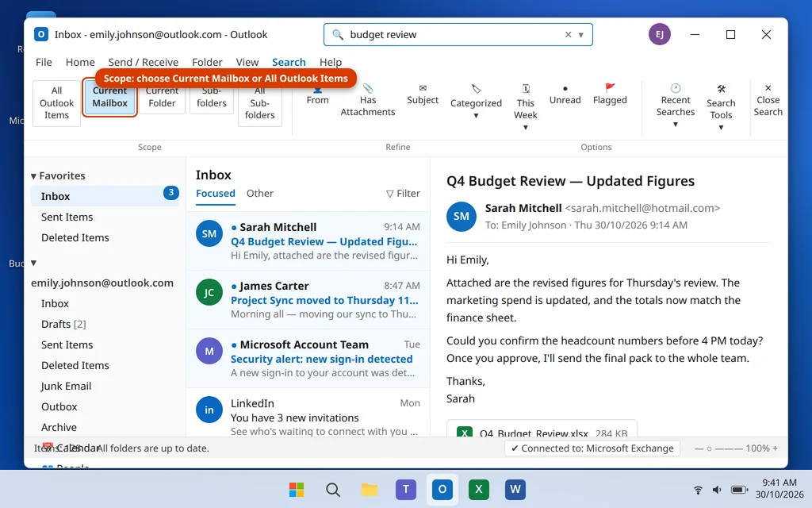Select Current Mailbox scope
Viewport: 812px width, 508px height.
109,97
